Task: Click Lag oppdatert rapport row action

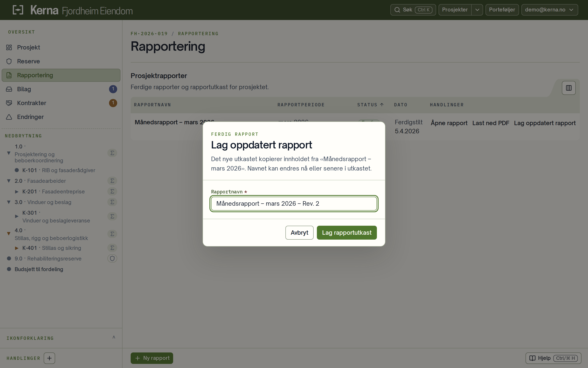Action: [x=545, y=123]
